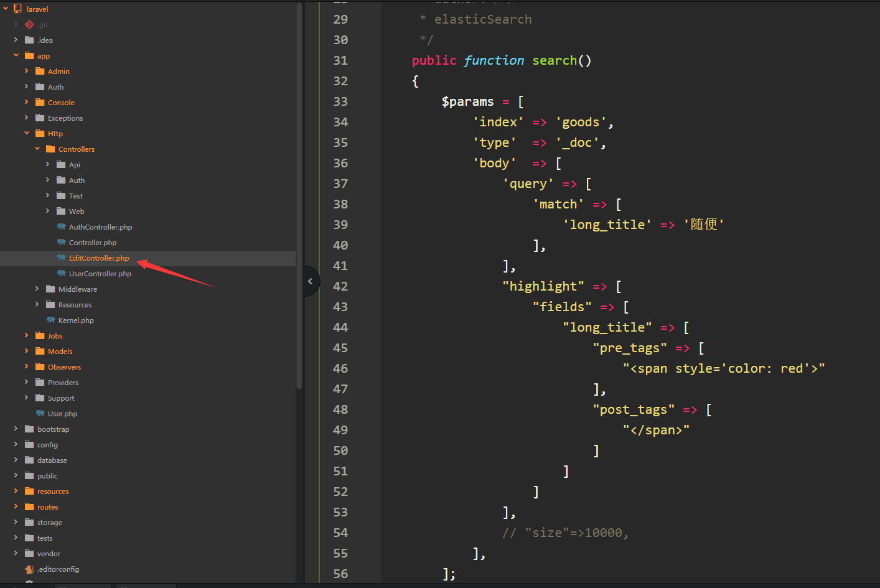The width and height of the screenshot is (880, 588).
Task: Open UserController.php in the file tree
Action: 100,274
